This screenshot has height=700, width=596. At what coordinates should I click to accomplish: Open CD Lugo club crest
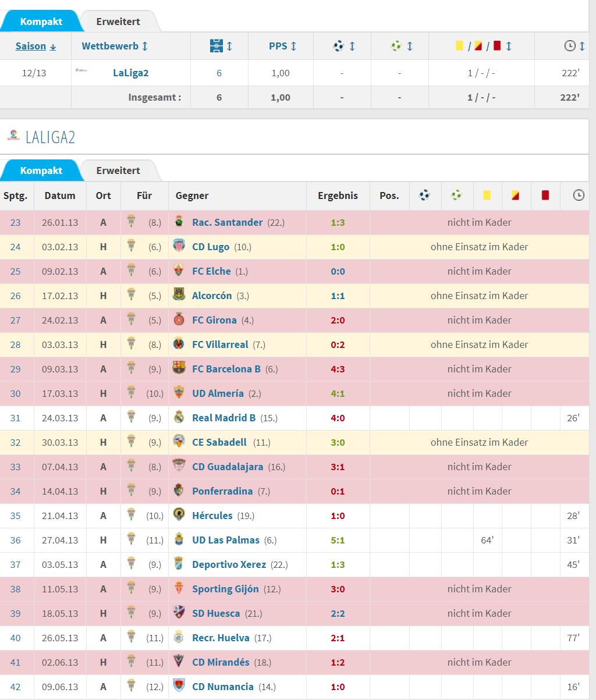pos(179,246)
